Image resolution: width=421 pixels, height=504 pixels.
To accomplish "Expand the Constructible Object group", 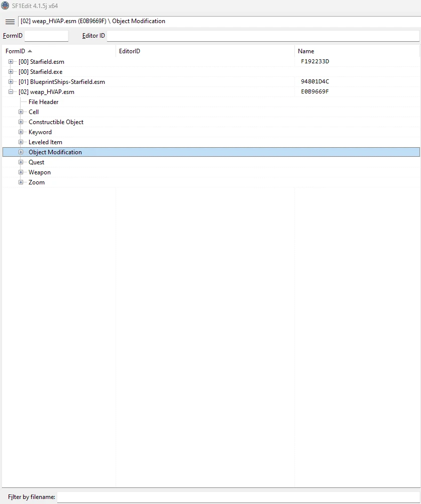I will coord(21,122).
